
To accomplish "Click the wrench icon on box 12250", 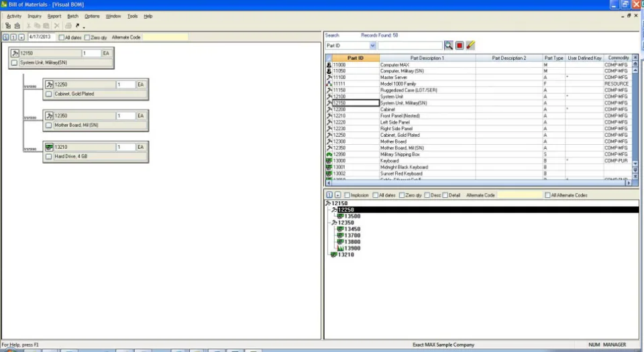I will [49, 84].
